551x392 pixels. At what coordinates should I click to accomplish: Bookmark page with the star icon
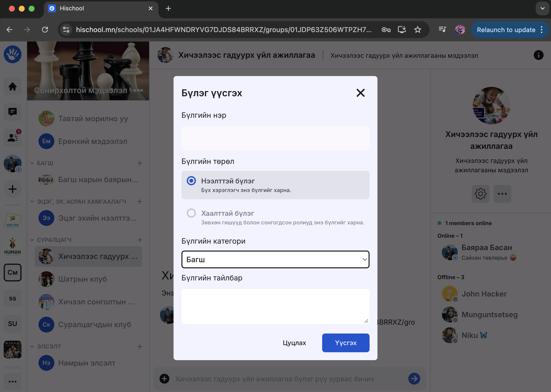pos(417,30)
